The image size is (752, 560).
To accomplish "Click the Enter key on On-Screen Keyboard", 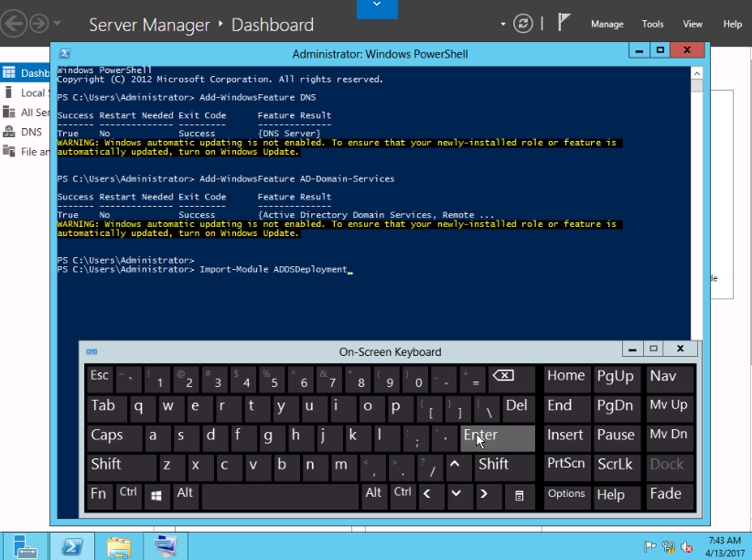I will 498,437.
